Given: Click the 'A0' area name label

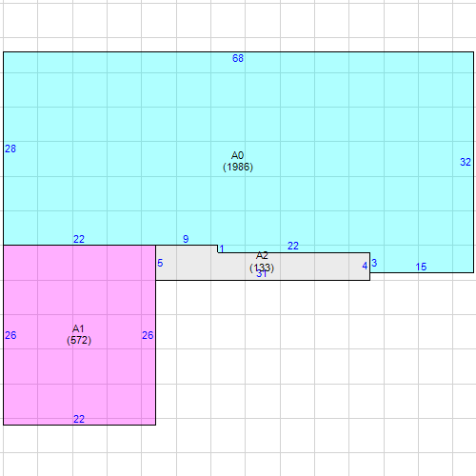Looking at the screenshot, I should 237,155.
